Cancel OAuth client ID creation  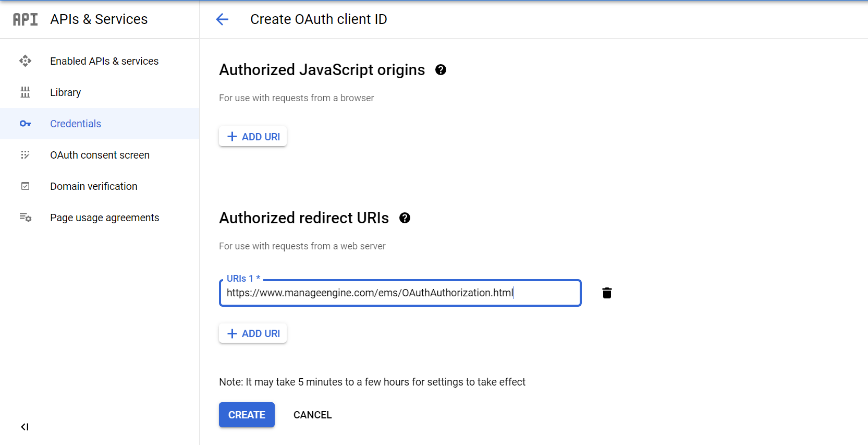pos(312,415)
